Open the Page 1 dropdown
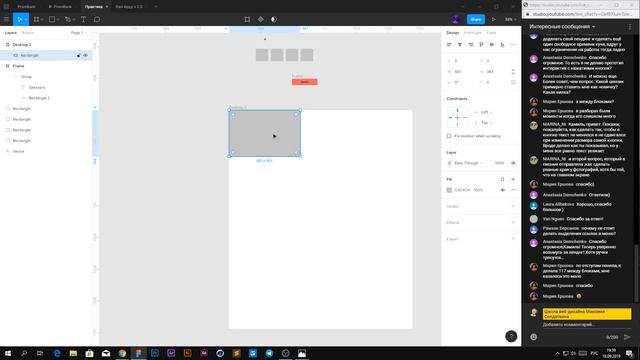 (x=78, y=33)
